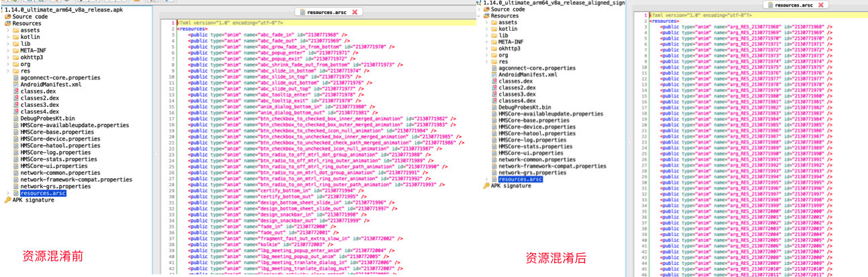This screenshot has width=868, height=277.
Task: Expand the res folder in release.apk tree
Action: pyautogui.click(x=8, y=71)
